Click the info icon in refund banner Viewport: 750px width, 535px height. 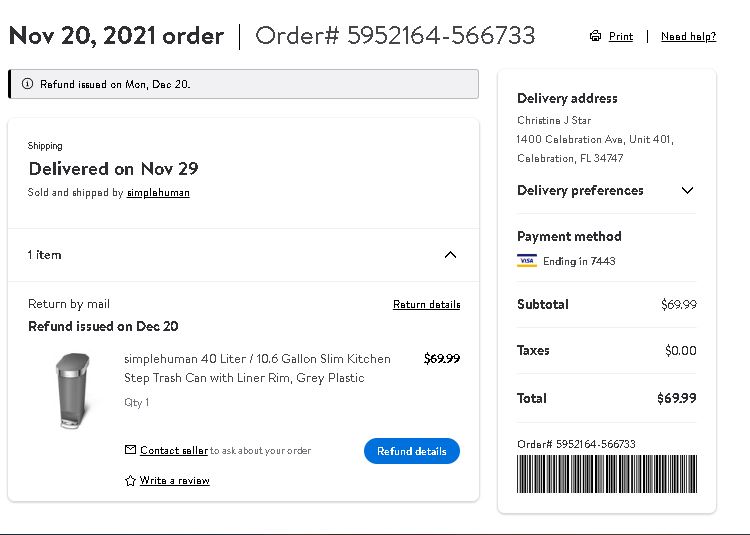27,84
